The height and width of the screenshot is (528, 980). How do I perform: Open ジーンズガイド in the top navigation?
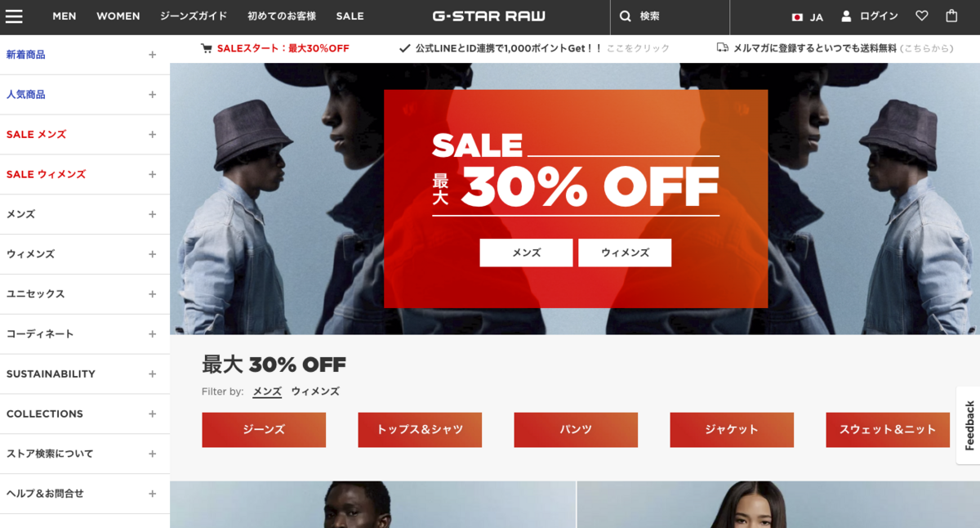coord(194,16)
